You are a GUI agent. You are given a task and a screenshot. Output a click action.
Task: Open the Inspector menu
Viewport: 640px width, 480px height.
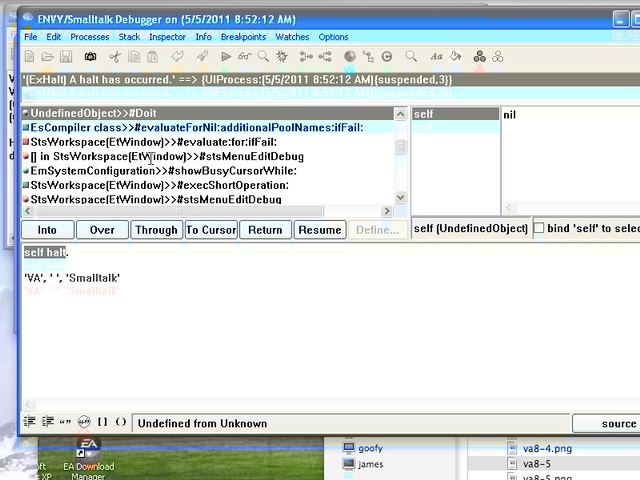(167, 37)
